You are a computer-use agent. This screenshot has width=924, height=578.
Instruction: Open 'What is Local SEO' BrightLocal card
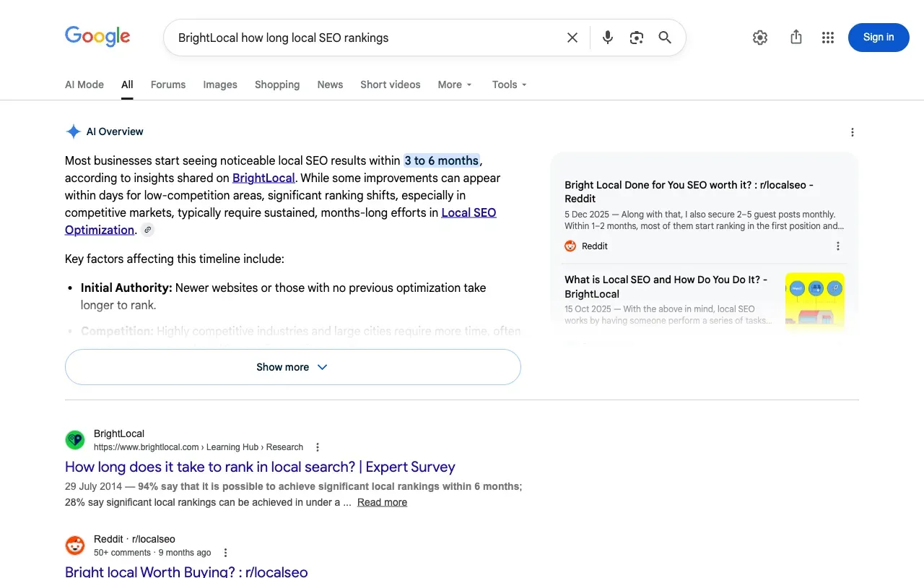(666, 287)
